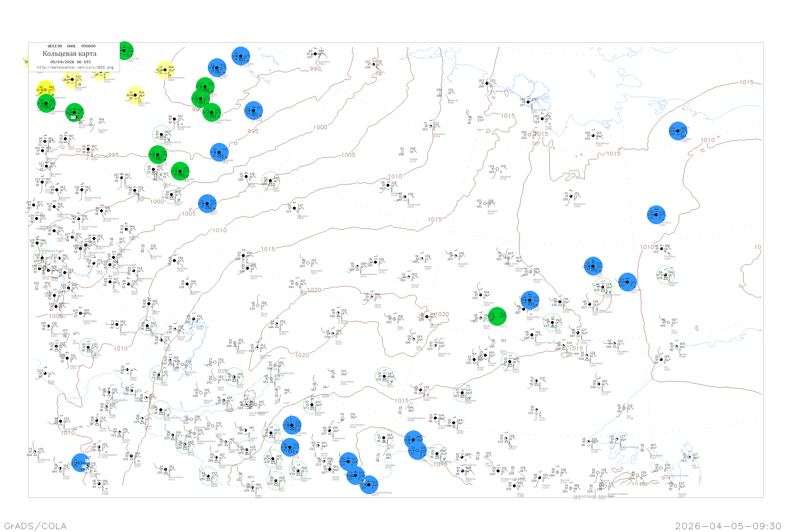798x532 pixels.
Task: Click the blue Якутск station marker
Action: 530,300
